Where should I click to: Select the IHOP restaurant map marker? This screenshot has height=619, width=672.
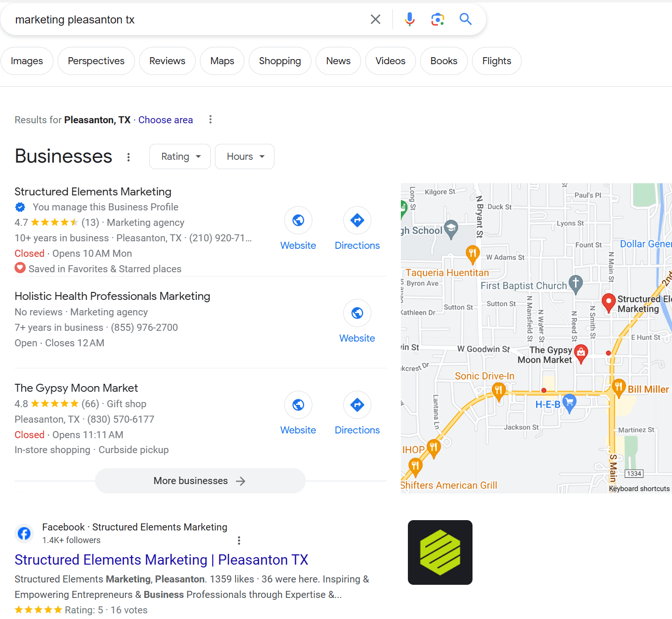pos(434,448)
